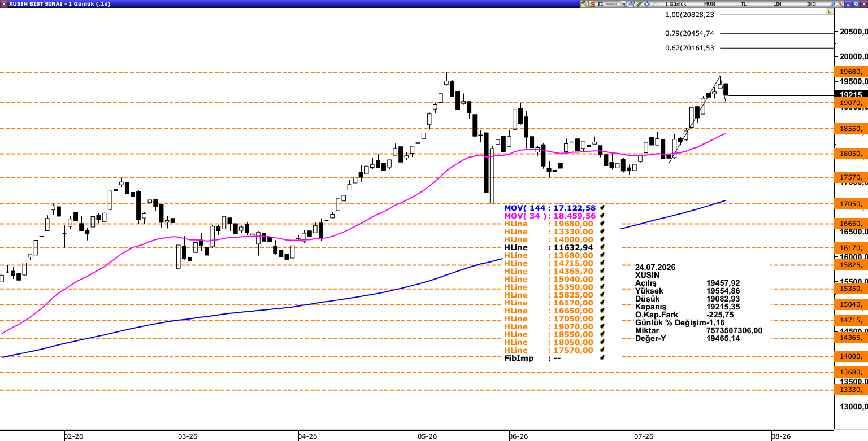Click the waveform indicator icon in title bar
Viewport: 868px width, 441px height.
[x=655, y=4]
